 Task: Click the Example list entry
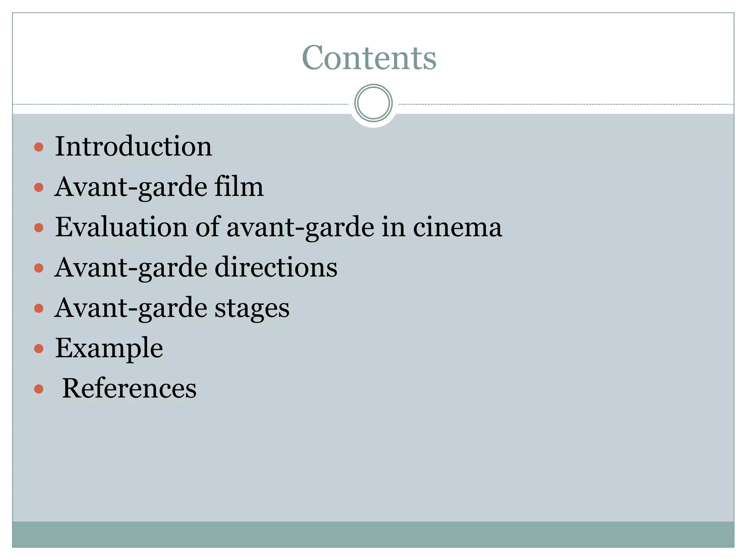coord(109,348)
